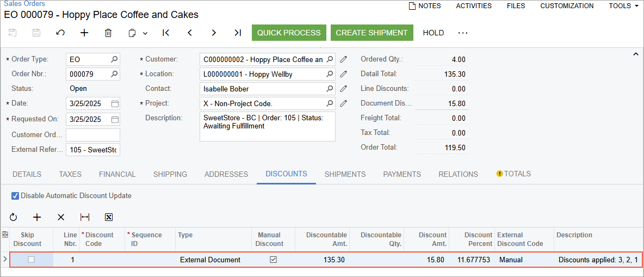Click the Delete trash can icon
Screen dimensions: 644x277
(108, 33)
